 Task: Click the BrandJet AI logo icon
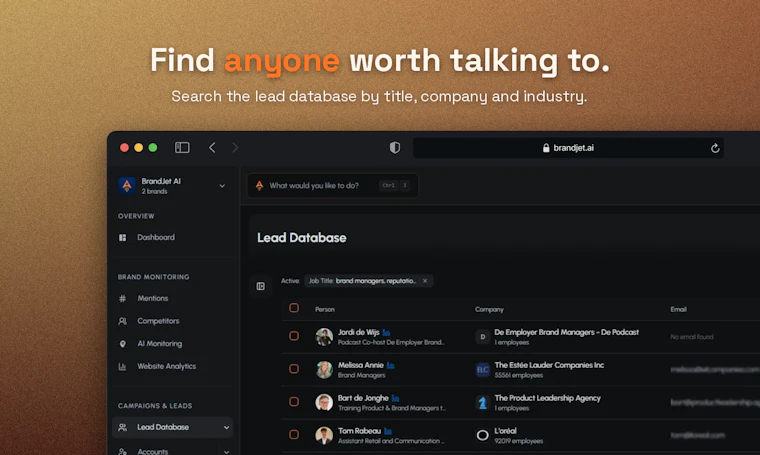click(127, 186)
